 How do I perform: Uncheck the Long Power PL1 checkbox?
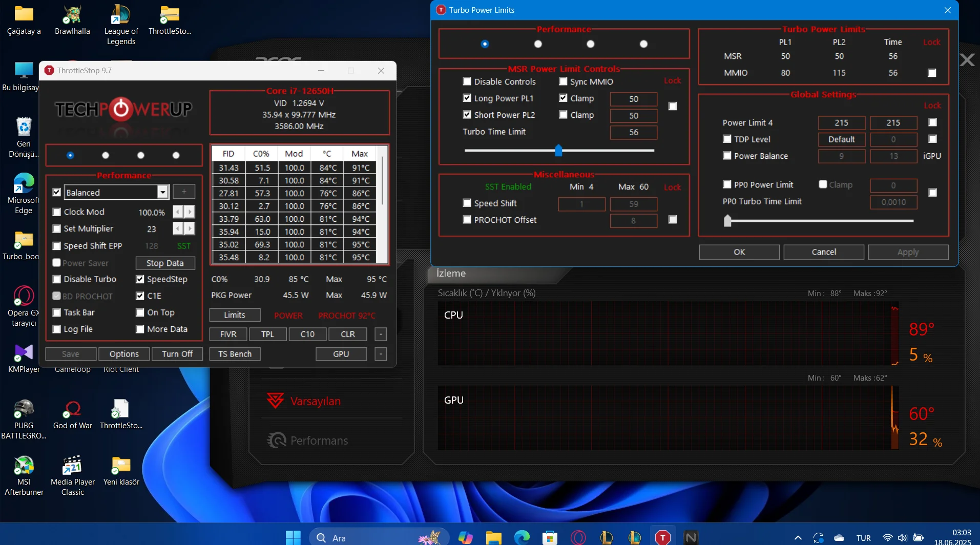click(467, 98)
